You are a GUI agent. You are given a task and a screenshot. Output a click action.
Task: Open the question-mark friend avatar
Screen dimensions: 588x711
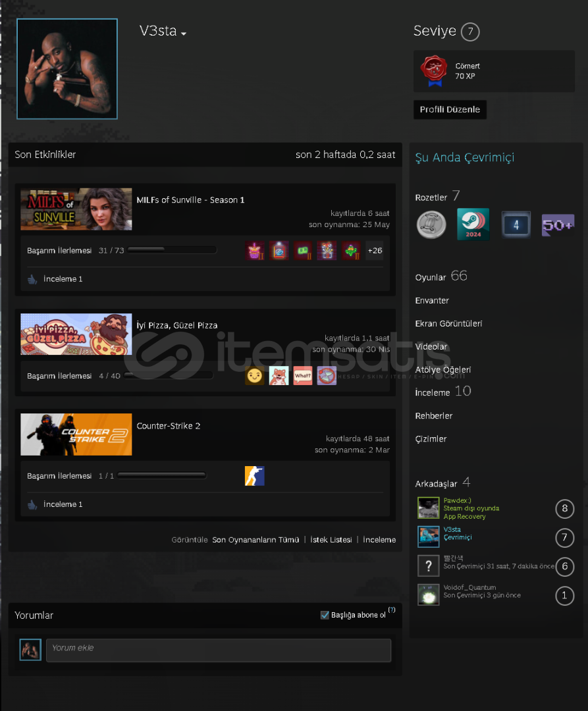[429, 566]
